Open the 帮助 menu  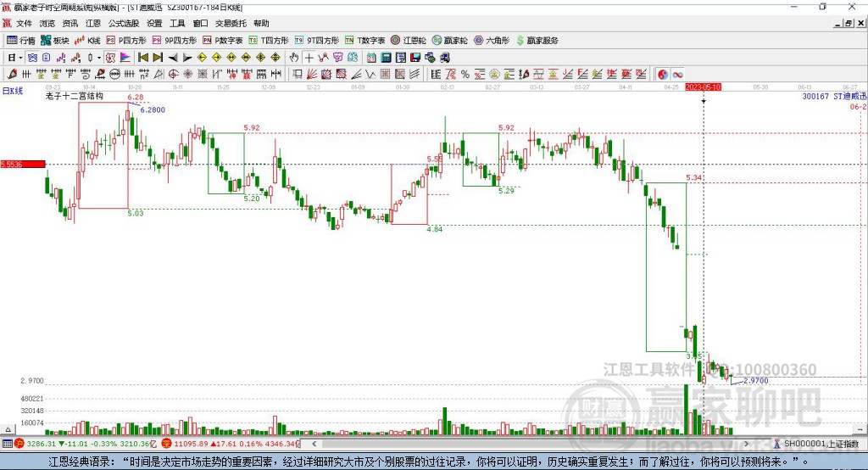pyautogui.click(x=261, y=23)
